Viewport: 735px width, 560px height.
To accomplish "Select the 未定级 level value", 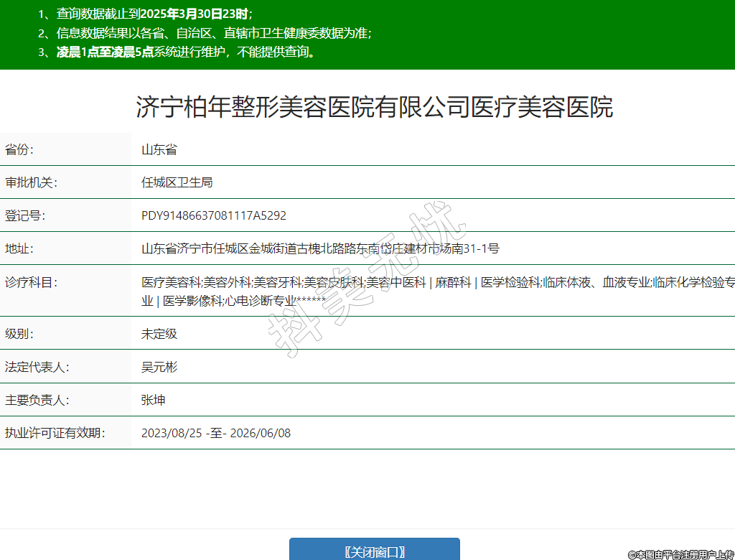I will pyautogui.click(x=159, y=333).
